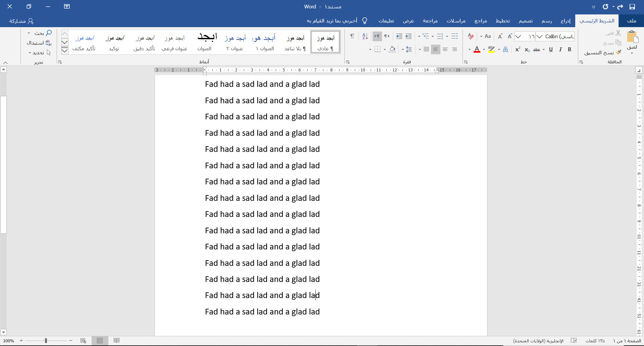Open the Design (تصميم) ribbon tab
Screen dimensions: 644x346
(526, 21)
